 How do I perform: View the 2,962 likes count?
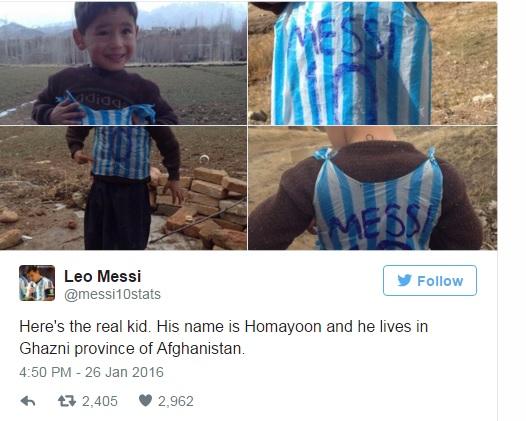point(176,401)
